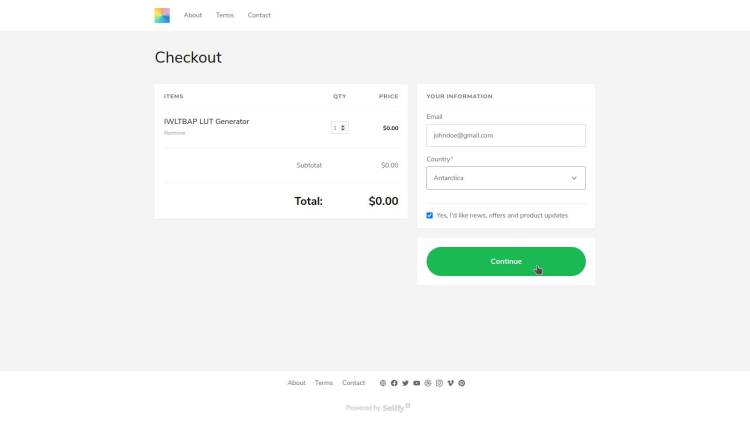Screen dimensions: 750x421
Task: Click the colorful store logo in header
Action: point(162,15)
